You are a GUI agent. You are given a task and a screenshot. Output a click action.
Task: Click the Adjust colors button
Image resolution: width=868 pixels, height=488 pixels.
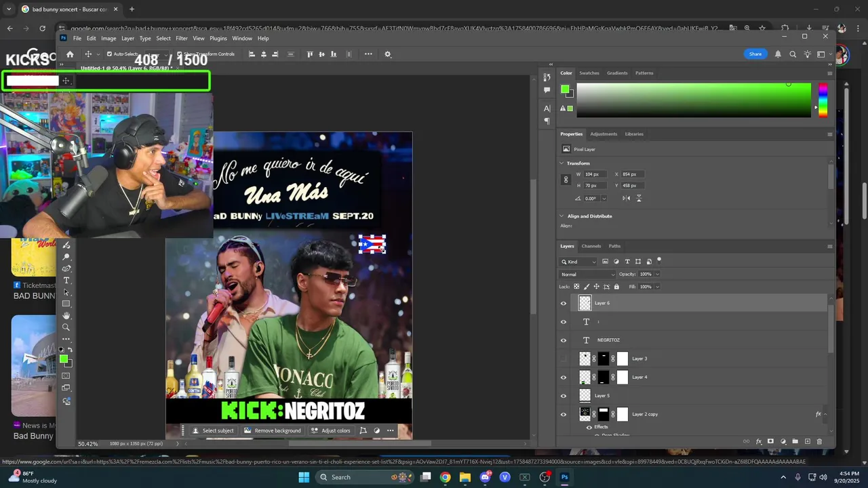(x=331, y=430)
